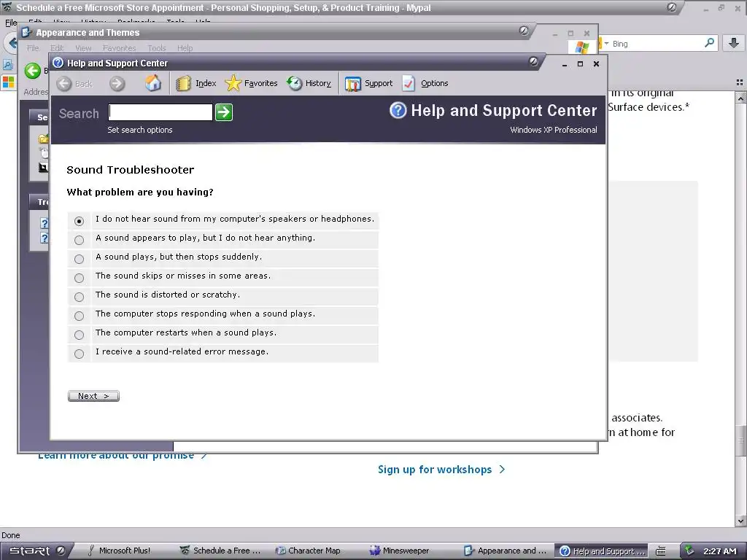747x560 pixels.
Task: Click the tray icon left of the clock
Action: [689, 551]
